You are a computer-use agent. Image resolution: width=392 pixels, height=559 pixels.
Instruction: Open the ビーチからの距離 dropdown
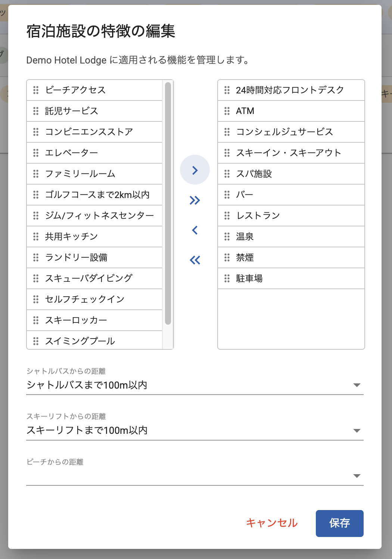point(195,476)
